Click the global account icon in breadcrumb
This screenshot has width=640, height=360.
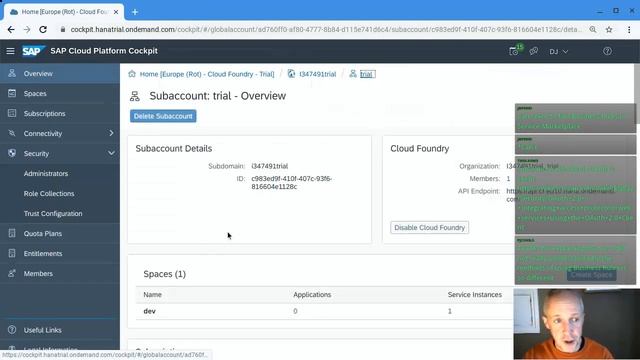pos(291,74)
